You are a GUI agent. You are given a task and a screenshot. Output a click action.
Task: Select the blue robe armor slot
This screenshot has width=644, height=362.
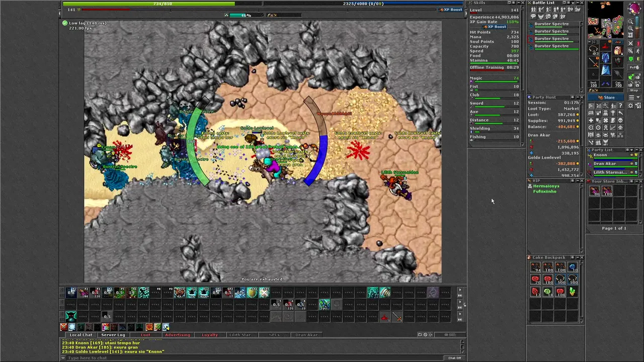click(605, 57)
